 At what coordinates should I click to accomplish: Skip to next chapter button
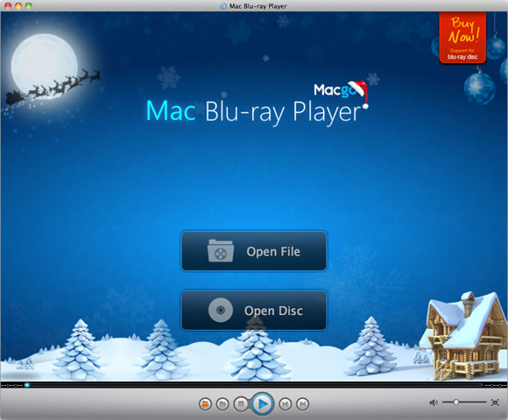(302, 404)
